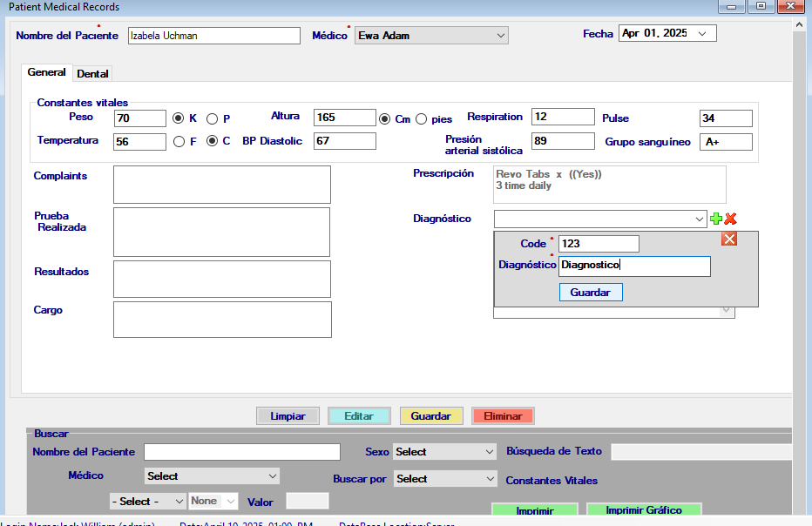Click the green plus add diagnosis icon
Screen dimensions: 812x526
(x=716, y=219)
